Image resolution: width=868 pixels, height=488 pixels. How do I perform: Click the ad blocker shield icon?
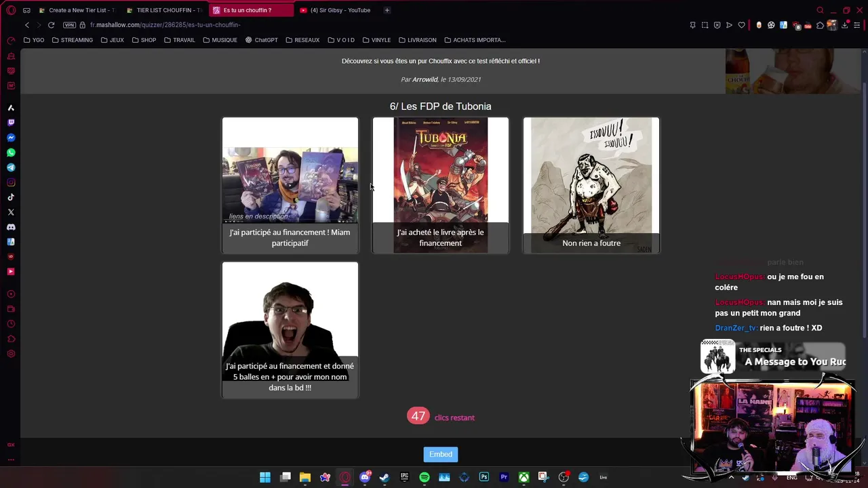pyautogui.click(x=717, y=25)
